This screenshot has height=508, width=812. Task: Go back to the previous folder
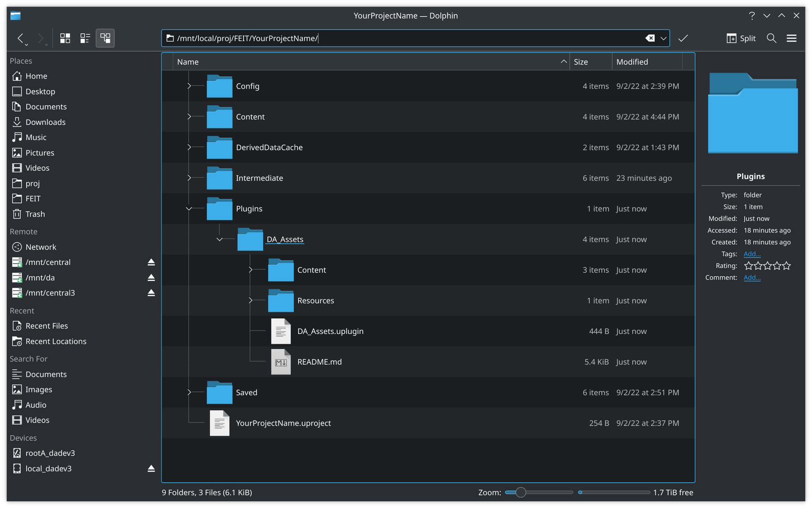tap(20, 38)
